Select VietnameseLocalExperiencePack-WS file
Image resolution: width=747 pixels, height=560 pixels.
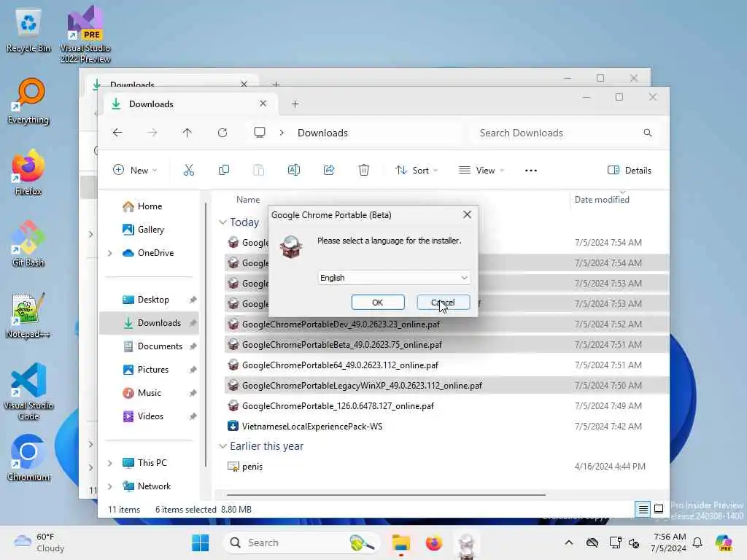(x=446, y=426)
